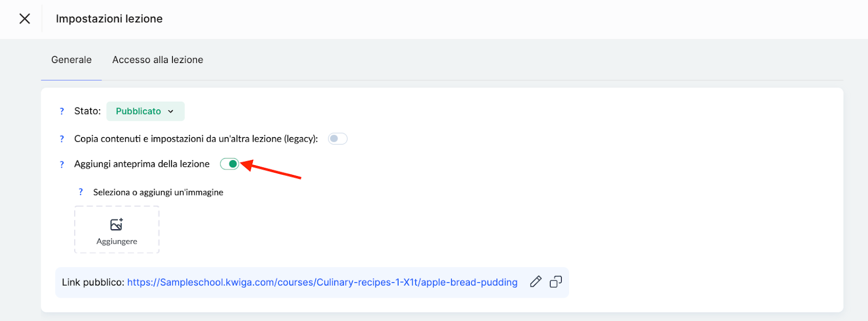868x321 pixels.
Task: Click help icon beside Seleziona o aggiungi un'immagine
Action: pyautogui.click(x=81, y=192)
